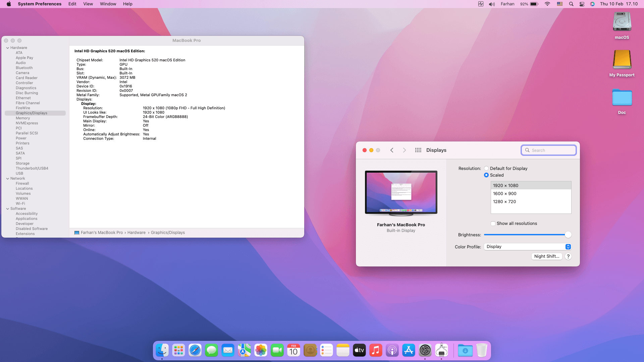Viewport: 644px width, 362px height.
Task: Click the Night Shift button
Action: point(547,256)
